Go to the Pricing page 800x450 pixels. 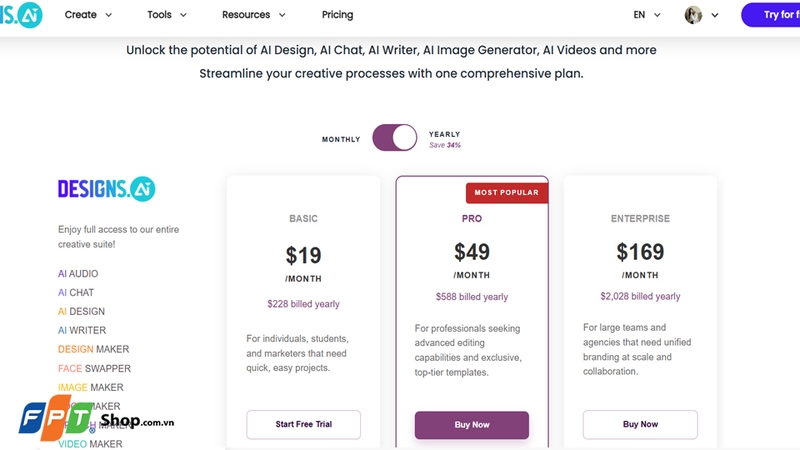(337, 15)
